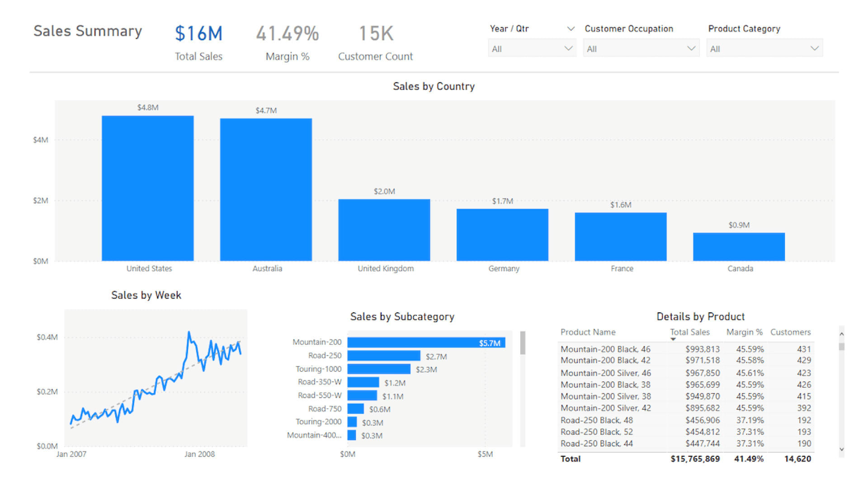Select the Australia bar in chart
Screen dimensions: 868x488
tap(266, 190)
